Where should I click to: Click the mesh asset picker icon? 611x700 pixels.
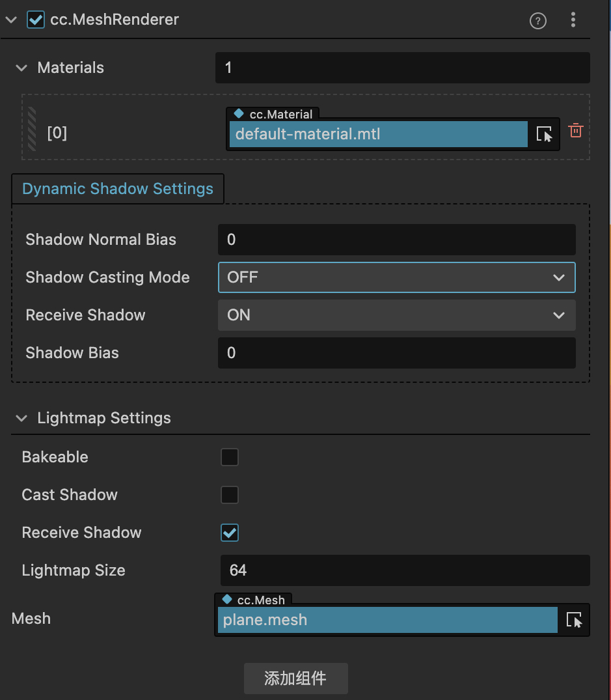click(574, 620)
